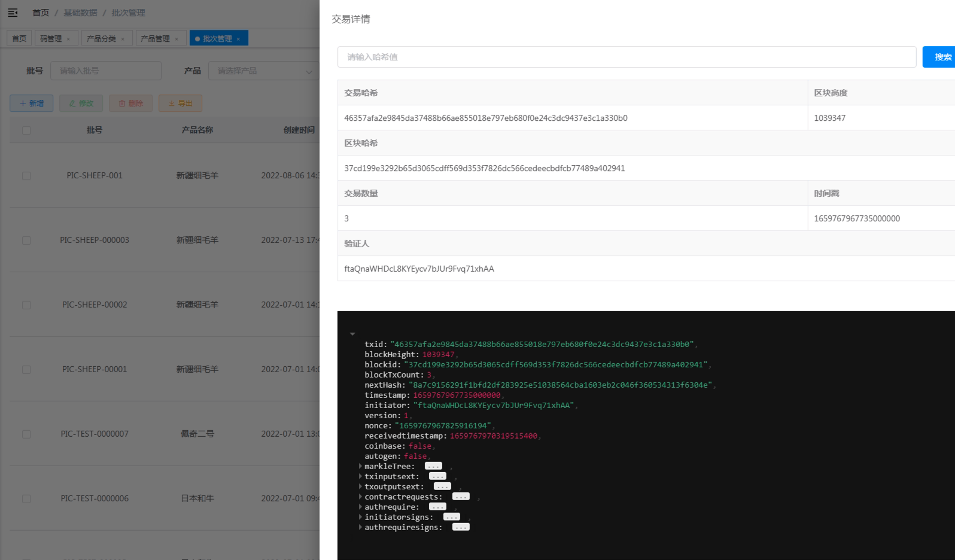The height and width of the screenshot is (560, 955).
Task: Collapse the root JSON node arrow
Action: pos(352,334)
